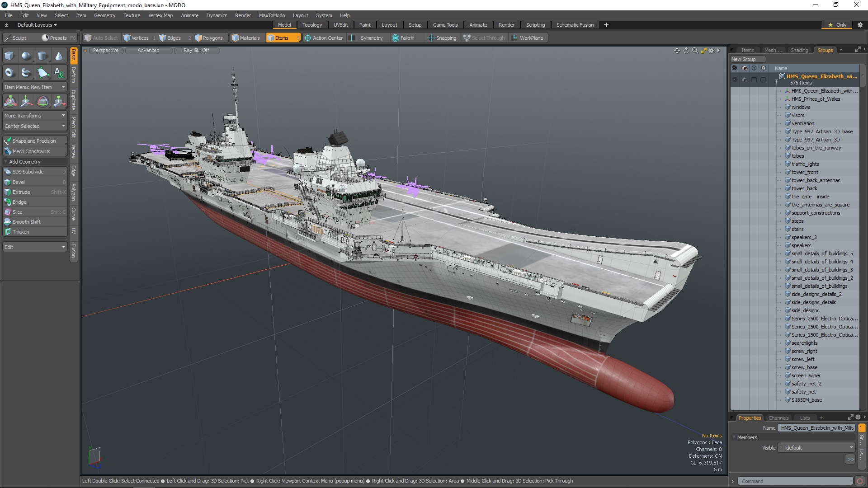Screen dimensions: 868x488
Task: Click the Thicken tool
Action: [x=35, y=232]
